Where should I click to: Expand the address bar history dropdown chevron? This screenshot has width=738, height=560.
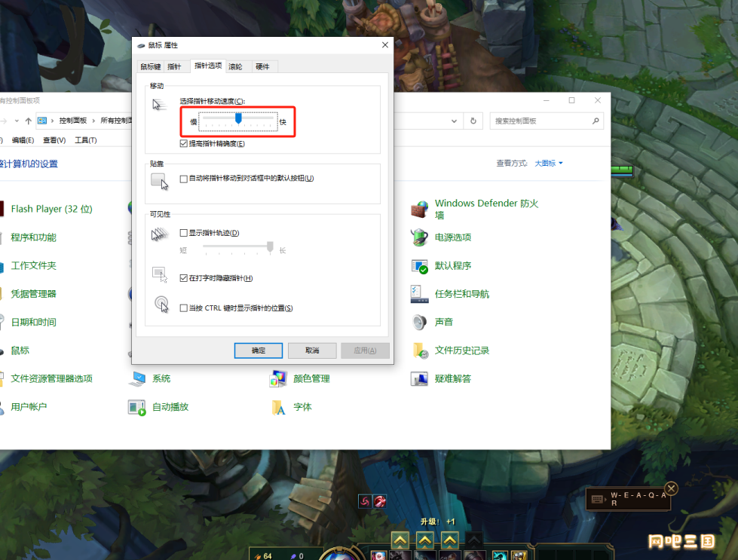[x=455, y=121]
